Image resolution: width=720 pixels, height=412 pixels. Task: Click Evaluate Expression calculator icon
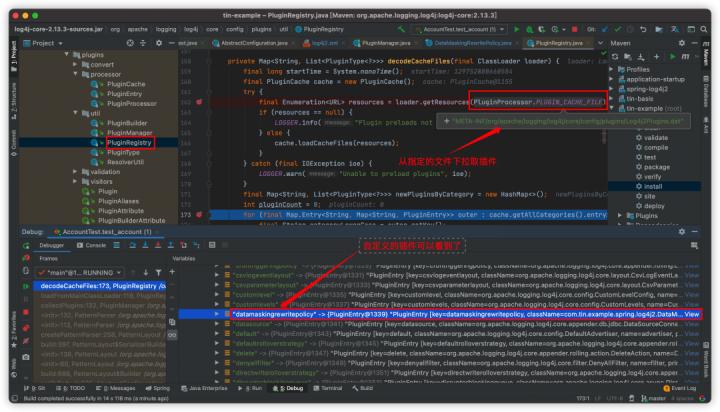pyautogui.click(x=212, y=245)
